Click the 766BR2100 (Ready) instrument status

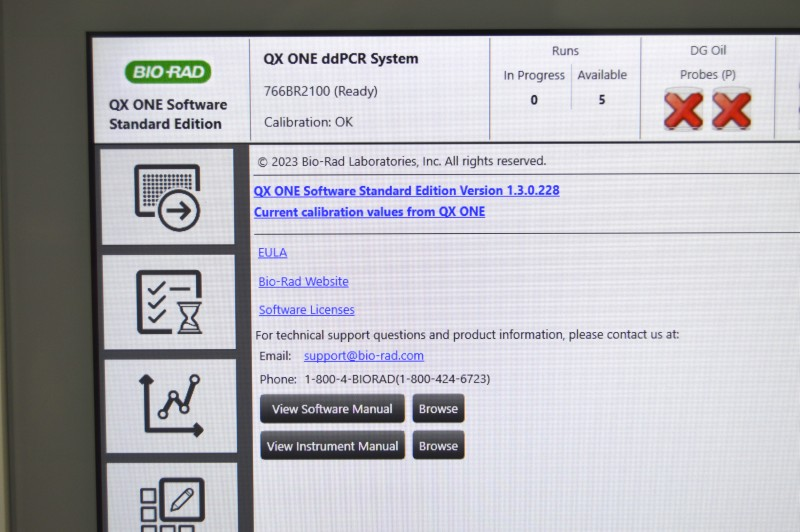coord(321,91)
